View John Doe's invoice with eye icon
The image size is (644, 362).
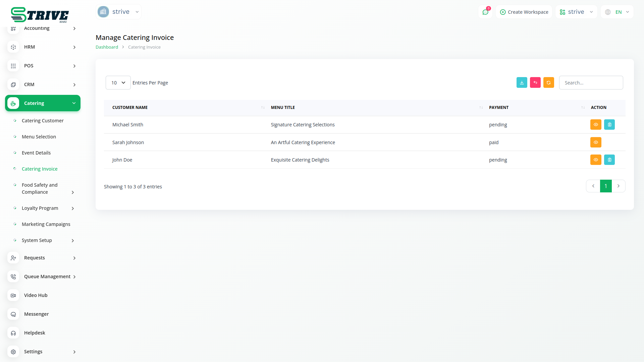click(x=595, y=160)
